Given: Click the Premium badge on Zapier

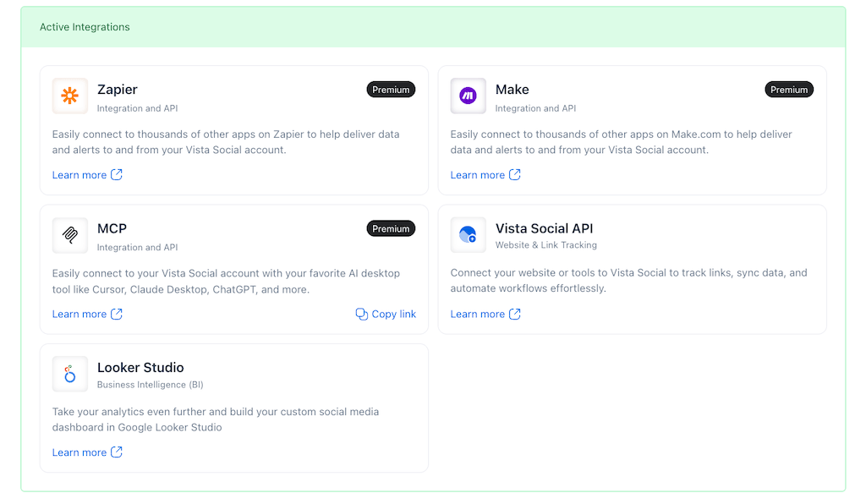Looking at the screenshot, I should click(391, 90).
